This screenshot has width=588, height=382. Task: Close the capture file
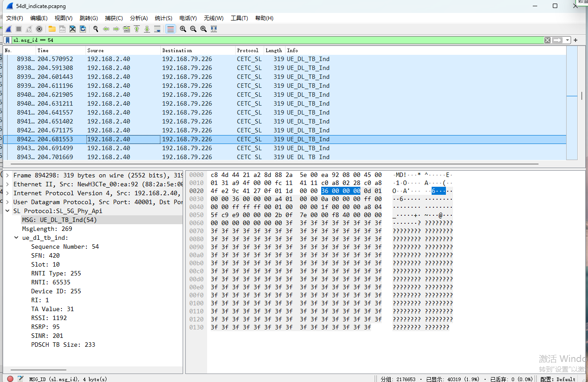[73, 29]
